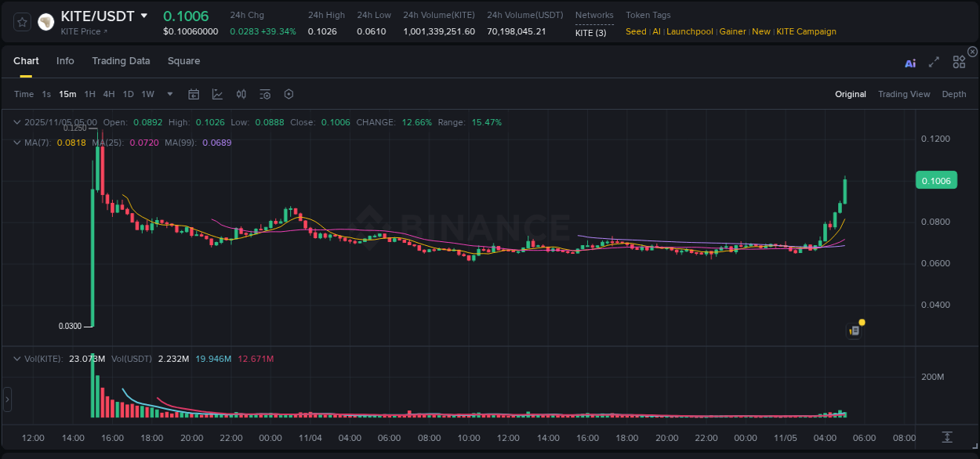Screen dimensions: 980x459
Task: Open the KITE/USDT pair selector dropdown
Action: pos(143,15)
